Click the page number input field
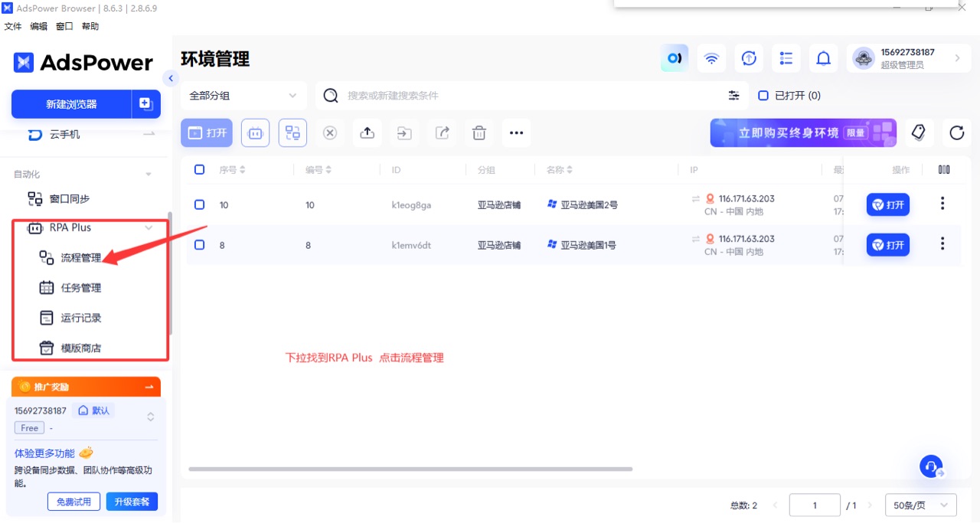980x523 pixels. tap(815, 505)
